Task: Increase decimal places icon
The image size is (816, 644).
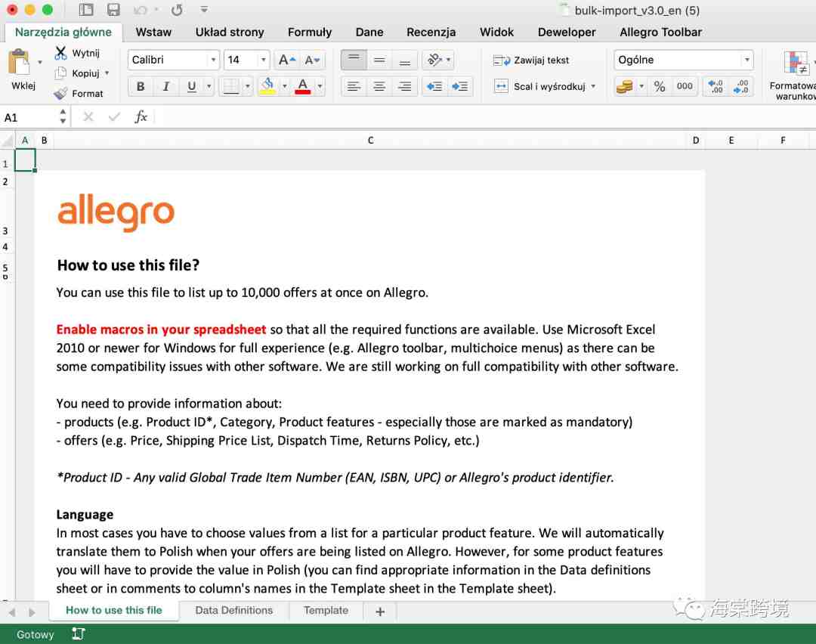Action: pos(716,86)
